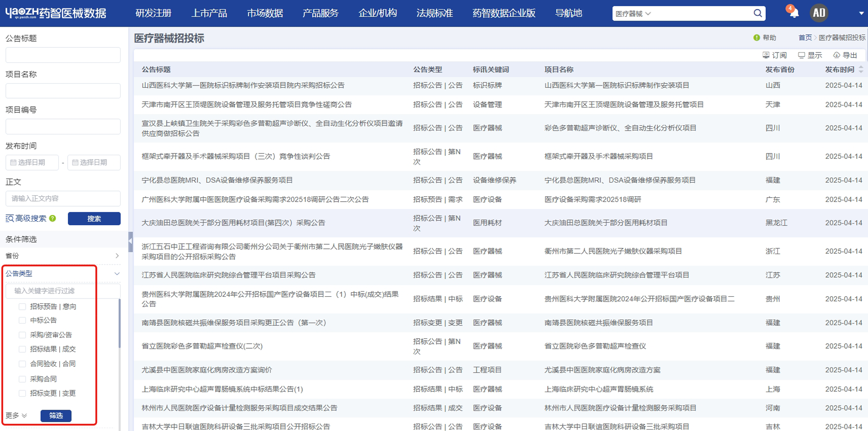Check 招标变更 | 变更 checkbox
Viewport: 868px width, 431px height.
pyautogui.click(x=22, y=393)
